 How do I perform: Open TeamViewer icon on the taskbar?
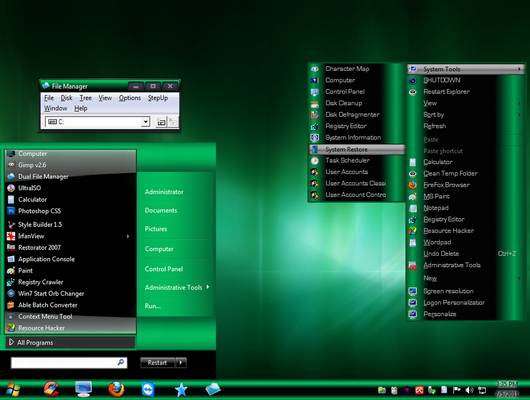pyautogui.click(x=148, y=390)
